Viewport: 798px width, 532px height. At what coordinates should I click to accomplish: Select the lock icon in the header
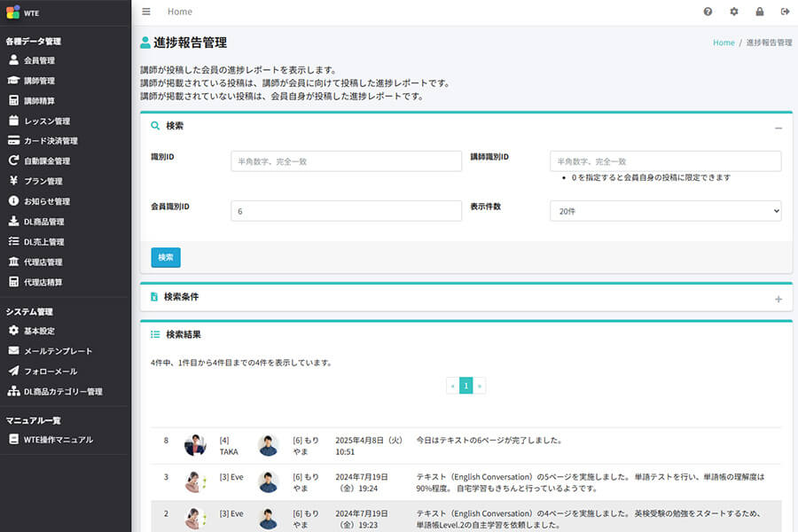coord(759,12)
